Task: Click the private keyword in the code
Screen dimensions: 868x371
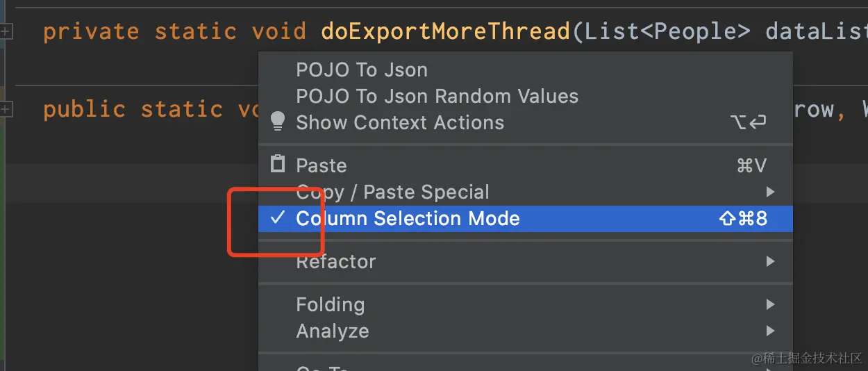Action: [x=91, y=31]
